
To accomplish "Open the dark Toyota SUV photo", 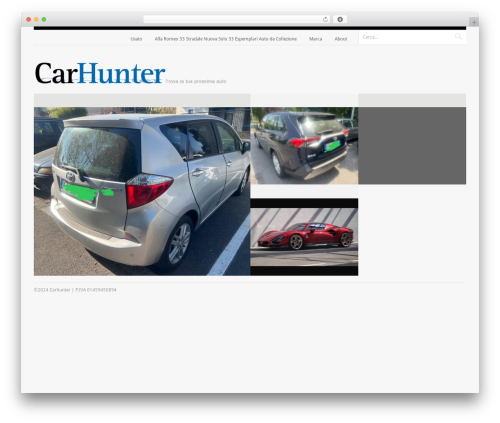I will (304, 145).
